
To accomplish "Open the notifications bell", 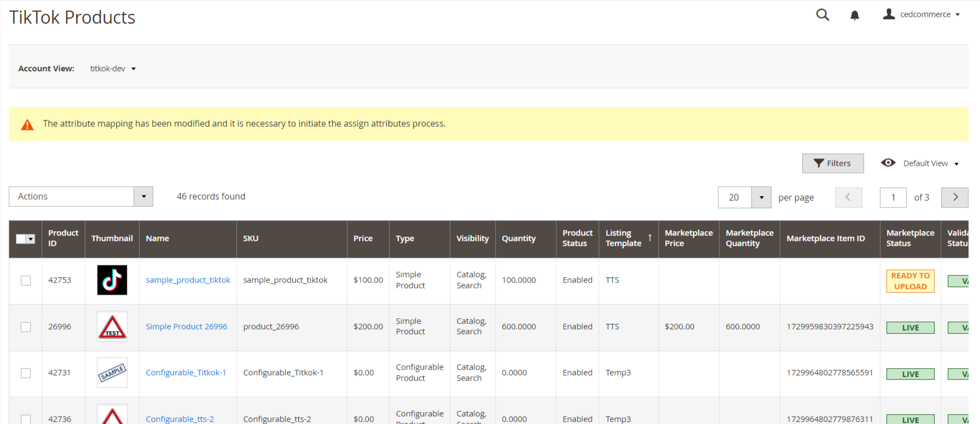I will coord(855,15).
